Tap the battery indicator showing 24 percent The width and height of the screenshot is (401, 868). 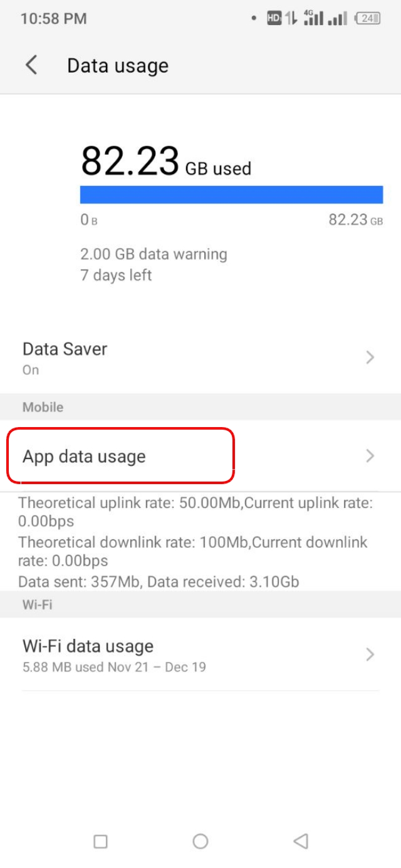[x=367, y=18]
